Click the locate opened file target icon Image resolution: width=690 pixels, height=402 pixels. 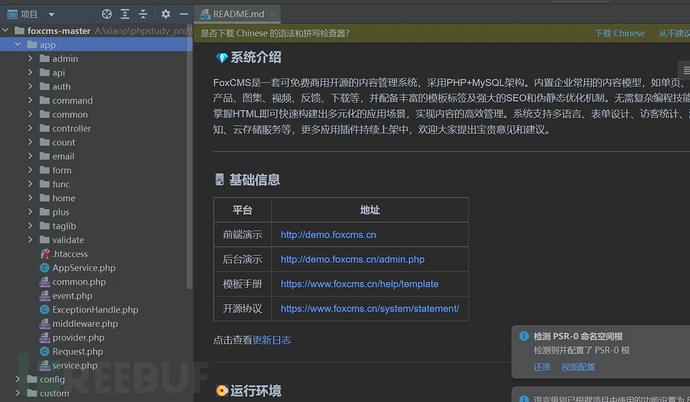[106, 14]
